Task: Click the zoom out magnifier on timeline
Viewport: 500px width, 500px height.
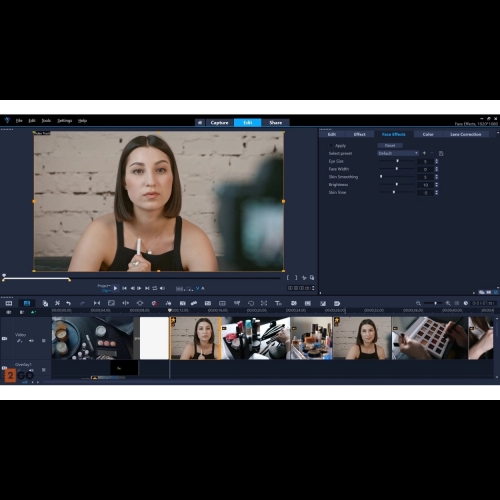Action: pyautogui.click(x=418, y=303)
